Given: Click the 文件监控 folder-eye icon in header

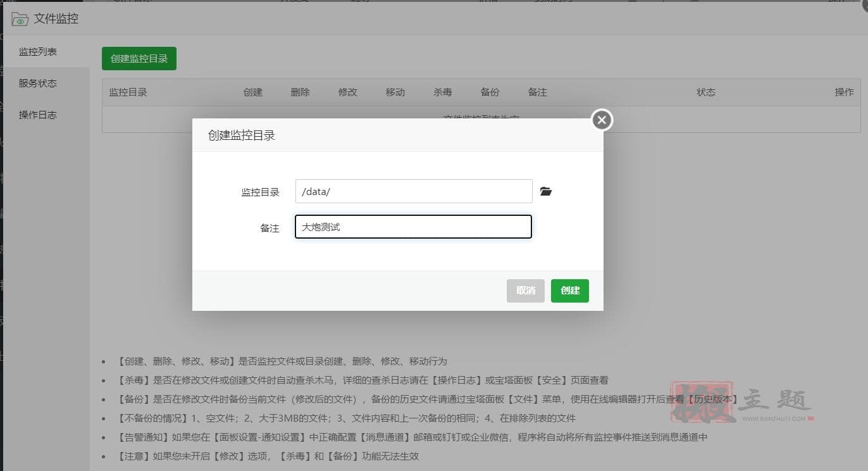Looking at the screenshot, I should 20,19.
